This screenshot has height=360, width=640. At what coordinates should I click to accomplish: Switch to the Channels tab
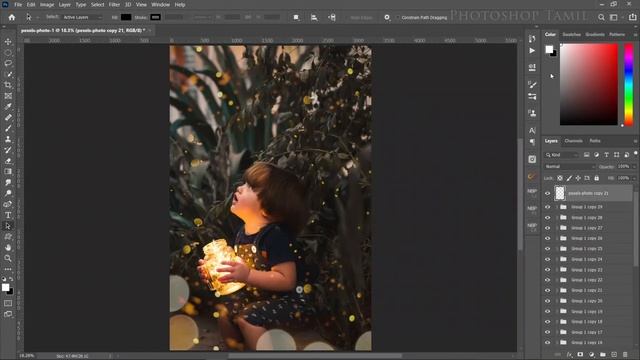pos(573,141)
